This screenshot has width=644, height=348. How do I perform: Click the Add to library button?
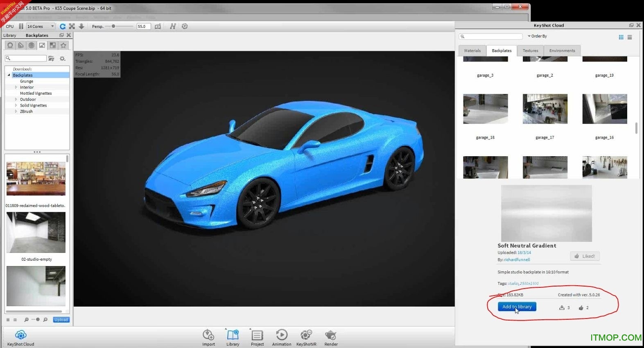(x=517, y=307)
